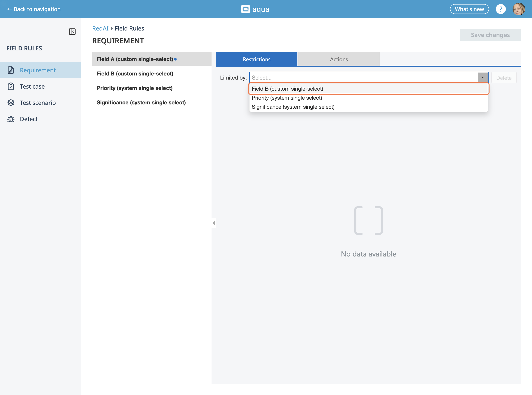Collapse the sidebar panel icon
Screen dimensions: 532x395
[x=72, y=32]
